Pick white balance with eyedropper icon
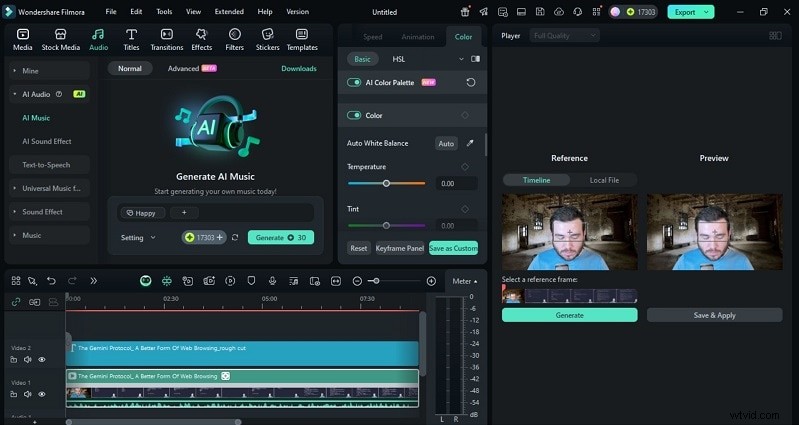The image size is (799, 425). click(x=470, y=143)
